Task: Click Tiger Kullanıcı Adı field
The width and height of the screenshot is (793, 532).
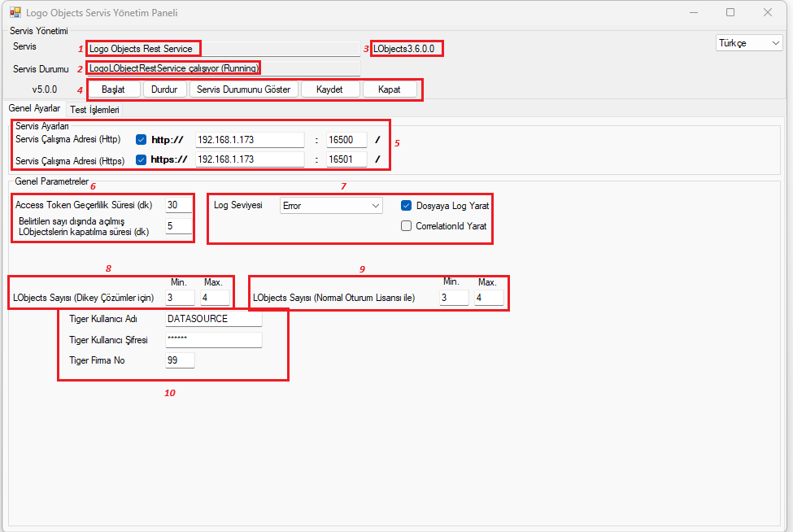Action: click(213, 319)
